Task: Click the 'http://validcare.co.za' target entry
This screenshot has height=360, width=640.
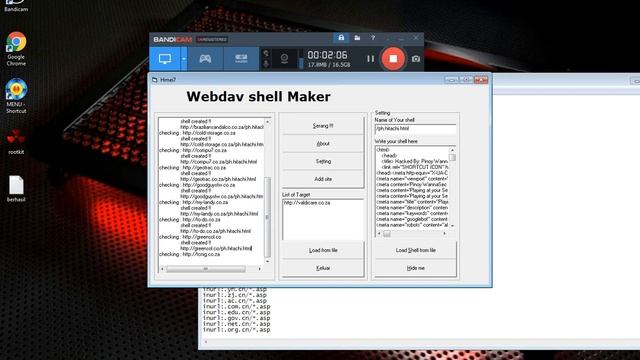Action: click(x=307, y=203)
